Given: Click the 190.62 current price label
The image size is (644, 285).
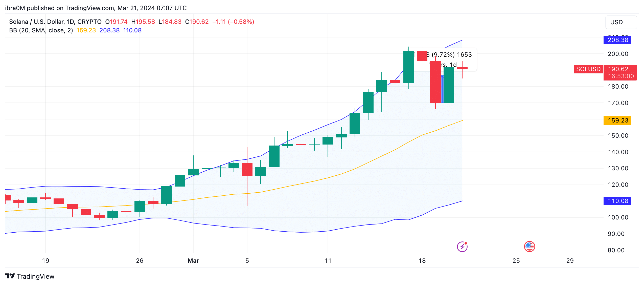Looking at the screenshot, I should tap(618, 69).
